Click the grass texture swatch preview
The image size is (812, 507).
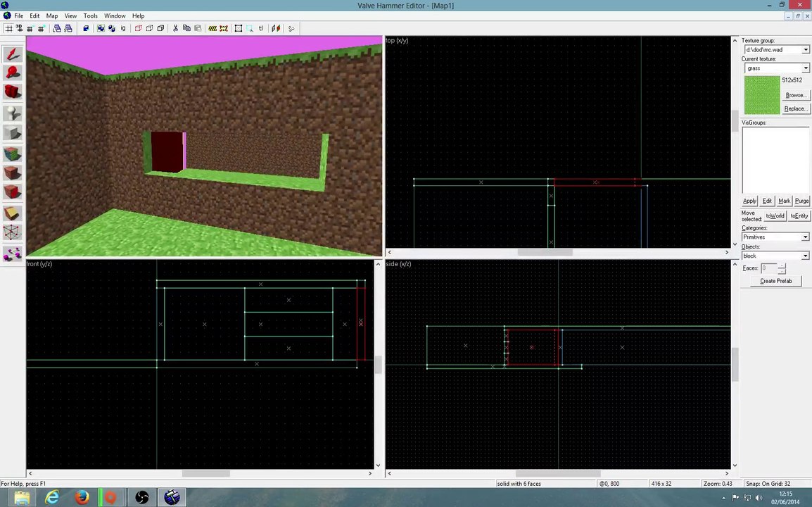[762, 95]
